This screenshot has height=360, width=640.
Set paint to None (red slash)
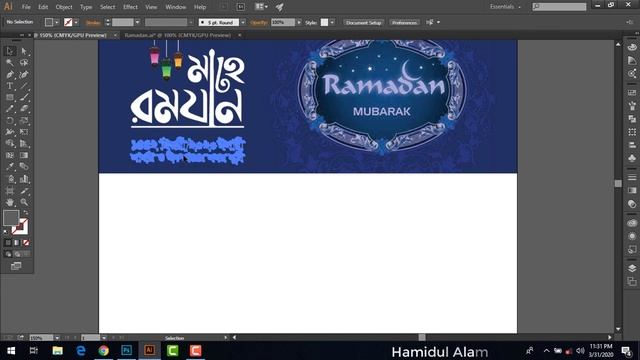(26, 242)
